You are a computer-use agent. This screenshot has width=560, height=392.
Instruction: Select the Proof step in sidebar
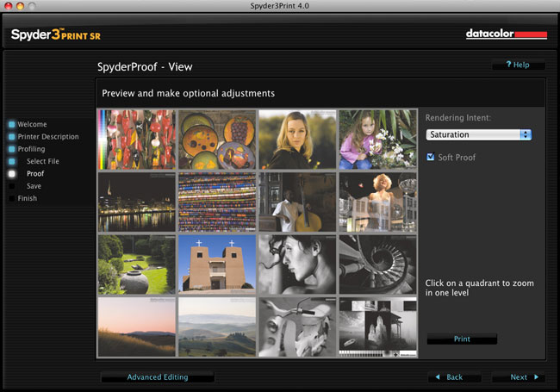pyautogui.click(x=35, y=173)
